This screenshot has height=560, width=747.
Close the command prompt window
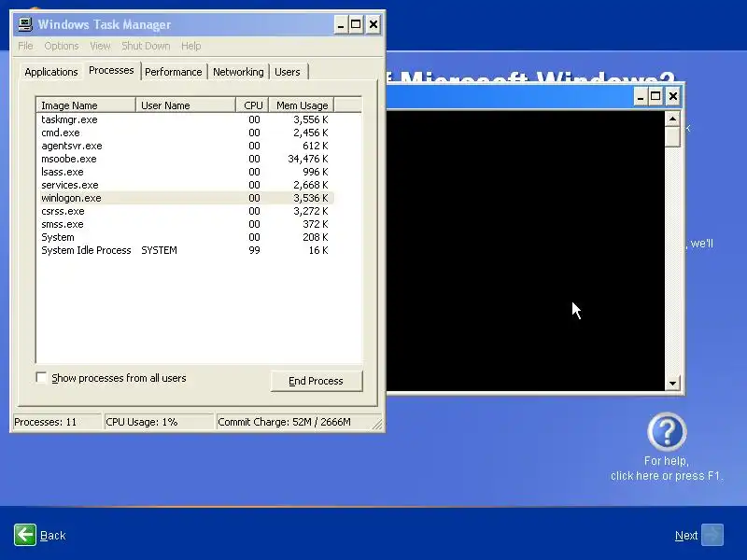(x=672, y=97)
